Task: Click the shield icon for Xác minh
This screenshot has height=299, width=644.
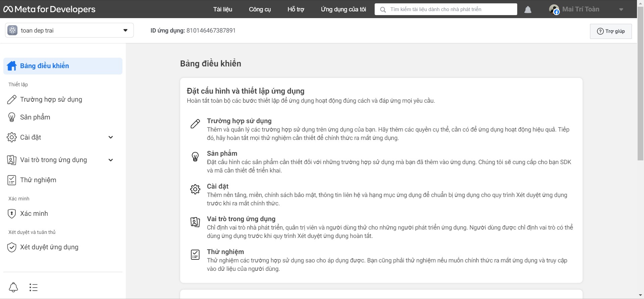Action: click(x=12, y=213)
